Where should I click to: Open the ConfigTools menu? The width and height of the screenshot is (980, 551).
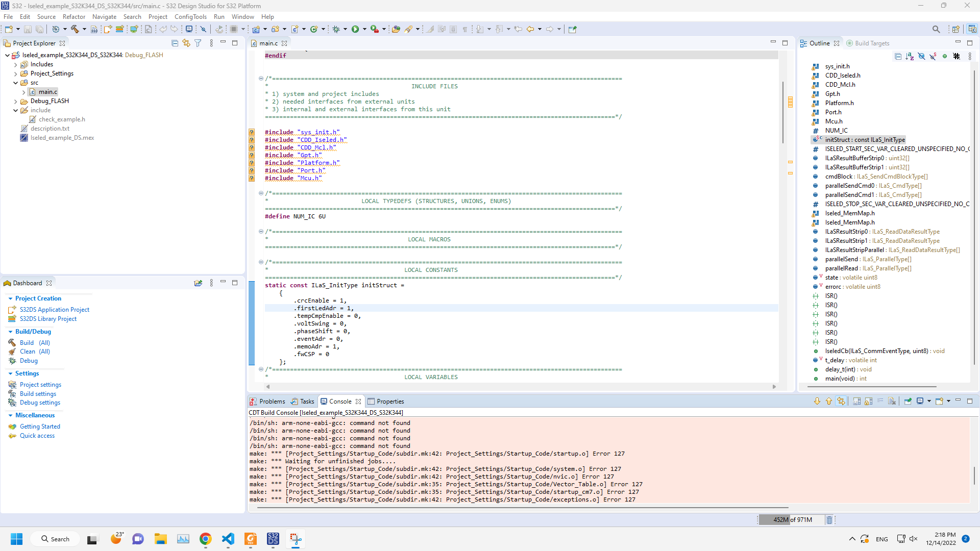tap(190, 17)
